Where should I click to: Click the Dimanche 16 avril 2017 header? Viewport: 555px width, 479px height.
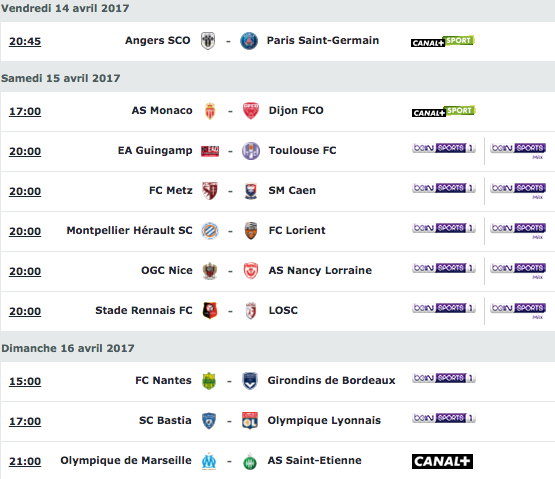pos(68,348)
